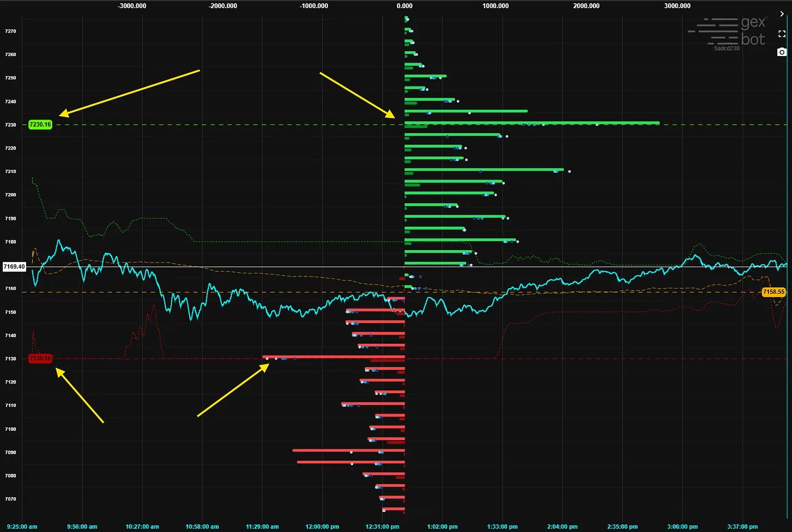
Task: Click the 7110 price axis label
Action: pos(10,405)
